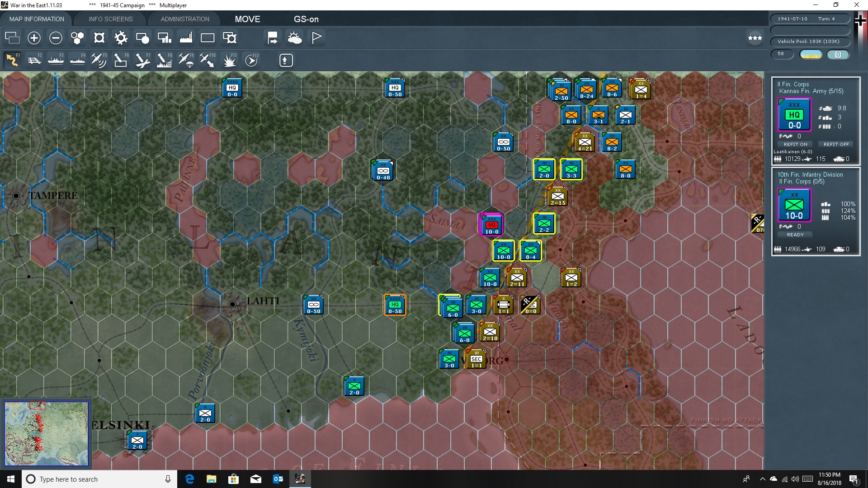The width and height of the screenshot is (868, 488).
Task: Open Outlook from the taskbar
Action: 278,479
